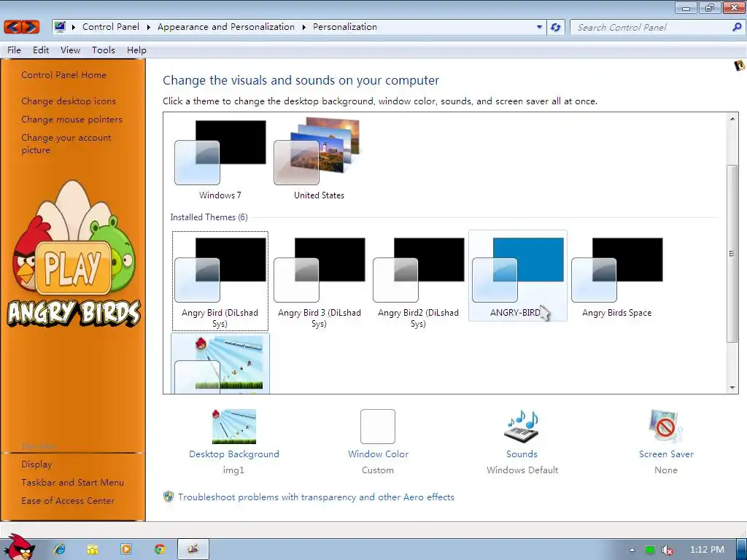
Task: Select the Angry Bird 3 (DiLshad Sys) theme
Action: (x=320, y=281)
